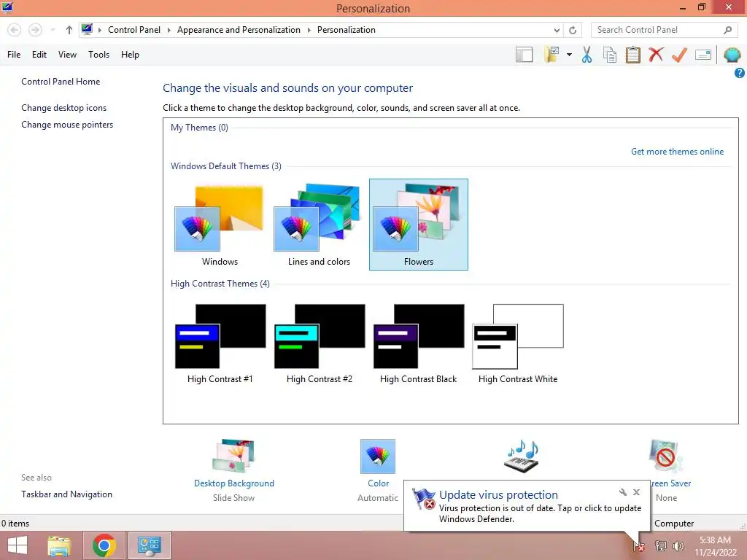Image resolution: width=747 pixels, height=560 pixels.
Task: Click the notification wrench settings icon
Action: tap(623, 492)
